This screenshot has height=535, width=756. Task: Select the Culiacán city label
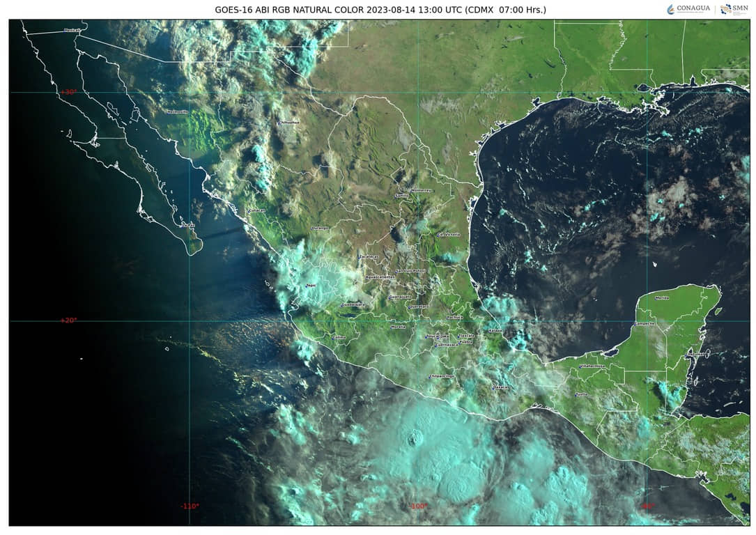256,210
